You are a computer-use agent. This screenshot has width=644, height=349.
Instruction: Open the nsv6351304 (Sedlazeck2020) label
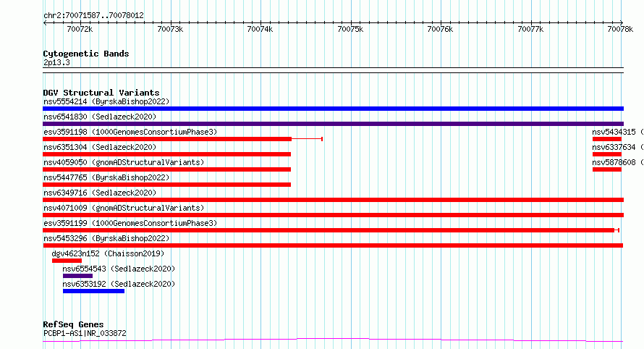pos(100,147)
